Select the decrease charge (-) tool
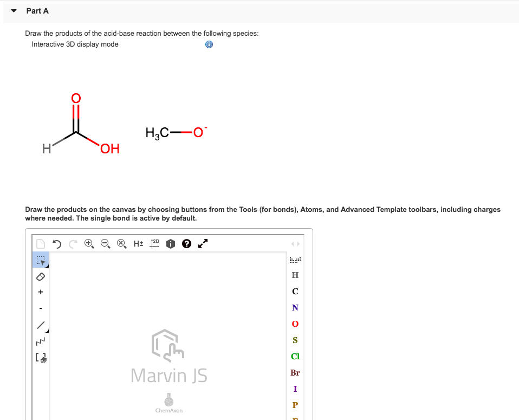 [40, 307]
